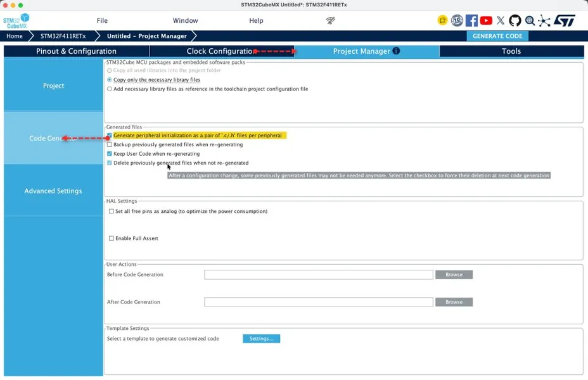
Task: Open the Facebook page icon
Action: (471, 20)
